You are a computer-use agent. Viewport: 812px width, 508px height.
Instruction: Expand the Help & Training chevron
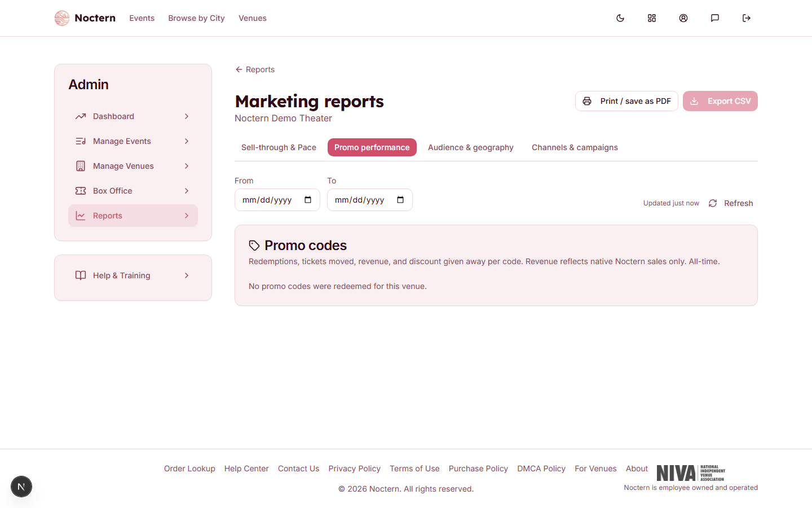[x=187, y=275]
